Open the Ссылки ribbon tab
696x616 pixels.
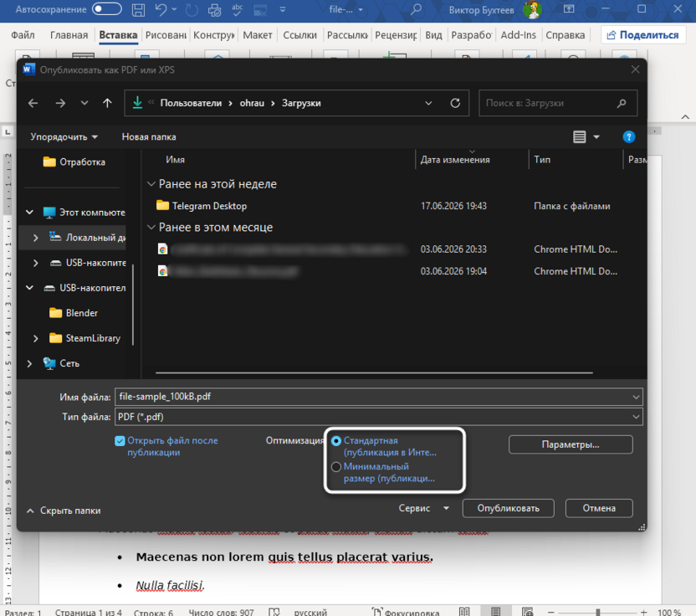300,35
